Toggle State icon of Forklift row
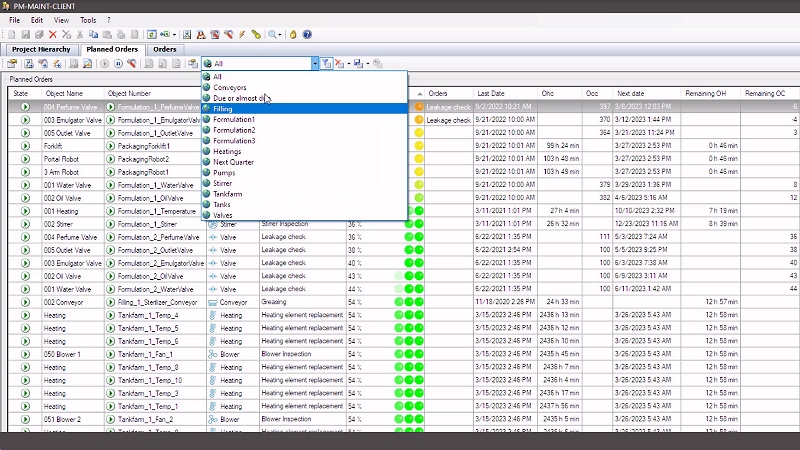The height and width of the screenshot is (450, 800). pyautogui.click(x=25, y=146)
